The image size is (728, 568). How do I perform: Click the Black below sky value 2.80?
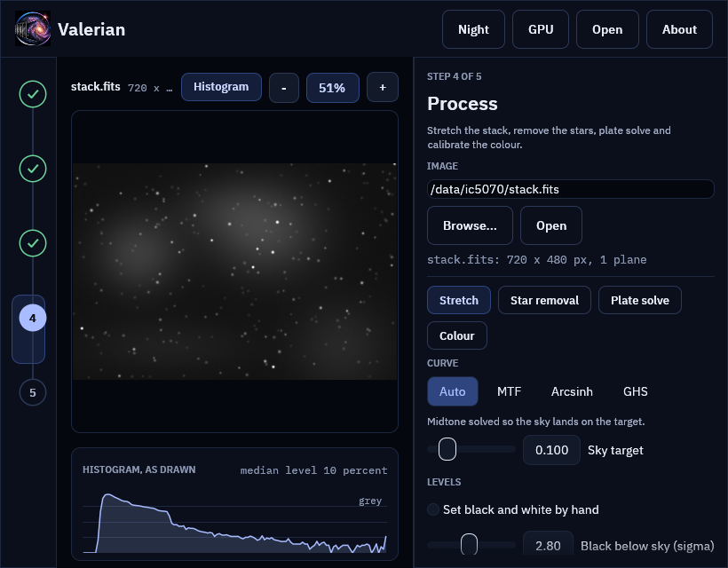click(x=548, y=545)
